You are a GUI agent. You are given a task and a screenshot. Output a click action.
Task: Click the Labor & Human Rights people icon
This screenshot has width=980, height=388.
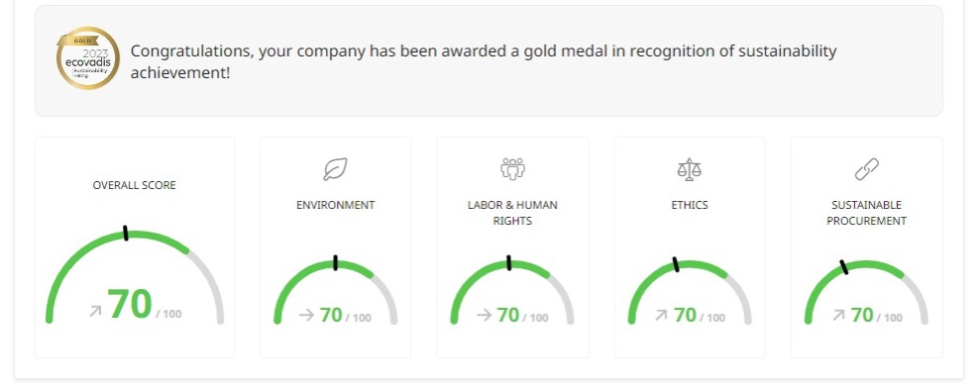pyautogui.click(x=512, y=168)
